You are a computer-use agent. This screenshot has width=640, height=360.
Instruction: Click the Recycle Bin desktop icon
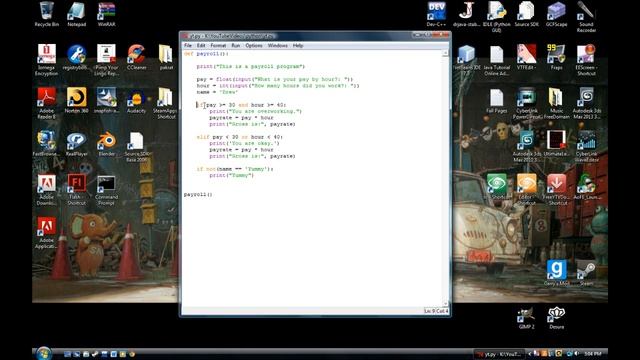tap(47, 14)
